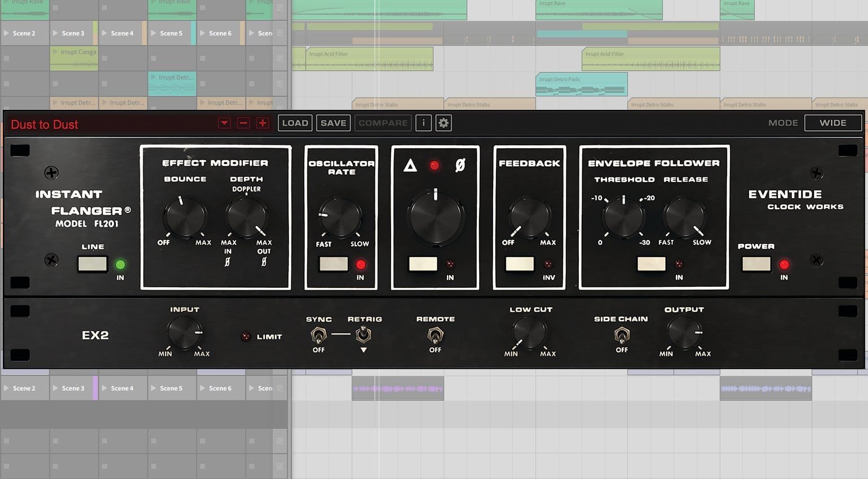This screenshot has width=868, height=479.
Task: Click the previous-preset minus stepper
Action: click(243, 122)
